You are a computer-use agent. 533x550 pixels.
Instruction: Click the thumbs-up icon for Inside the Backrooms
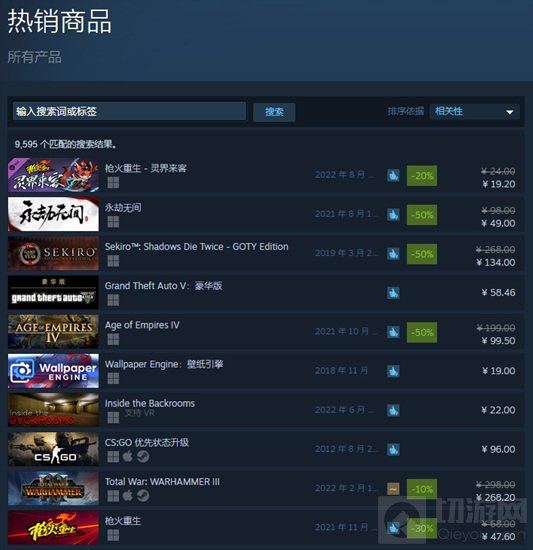[393, 410]
